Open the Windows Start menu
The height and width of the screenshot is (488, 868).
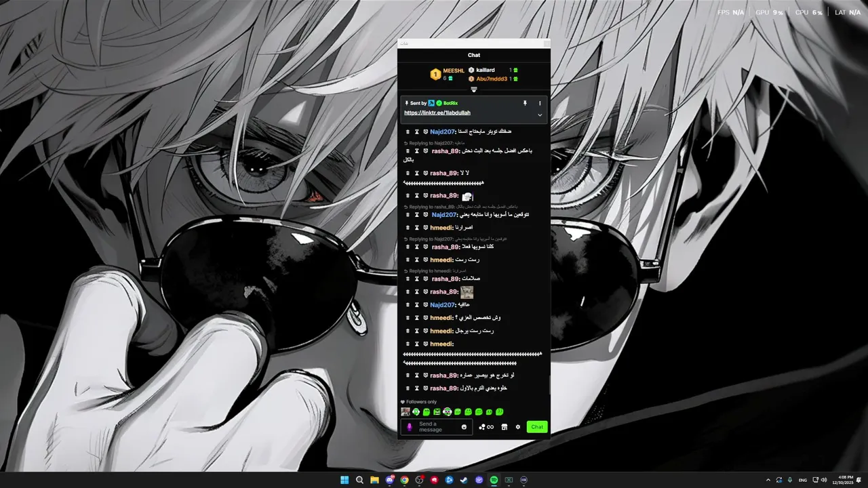tap(344, 480)
